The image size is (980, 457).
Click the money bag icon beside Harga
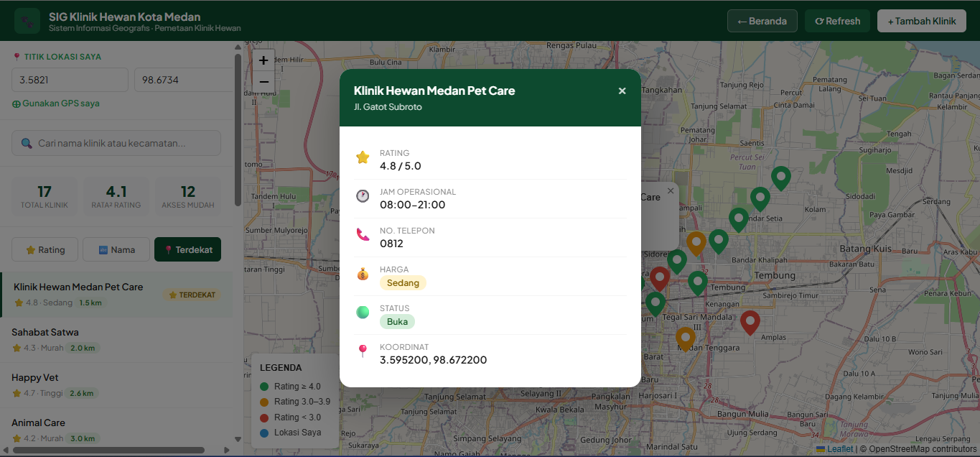[x=363, y=274]
